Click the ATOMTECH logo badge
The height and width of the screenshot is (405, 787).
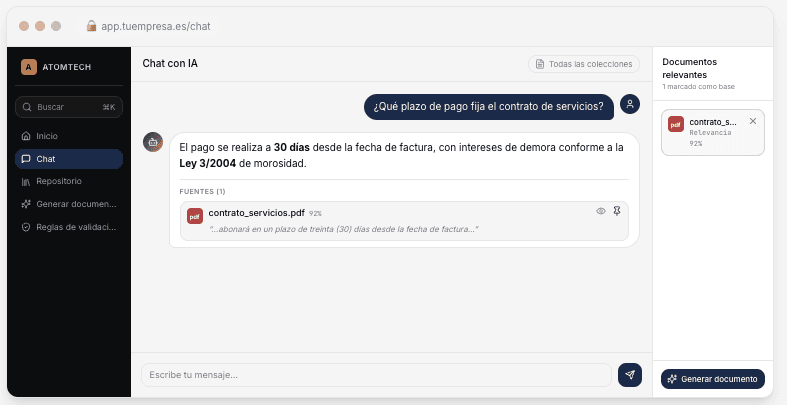tap(29, 67)
